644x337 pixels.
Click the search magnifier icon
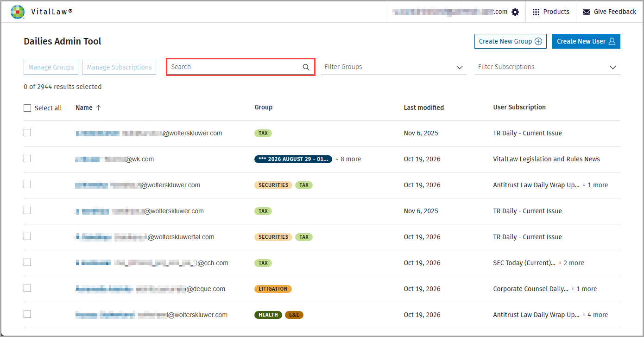point(306,67)
